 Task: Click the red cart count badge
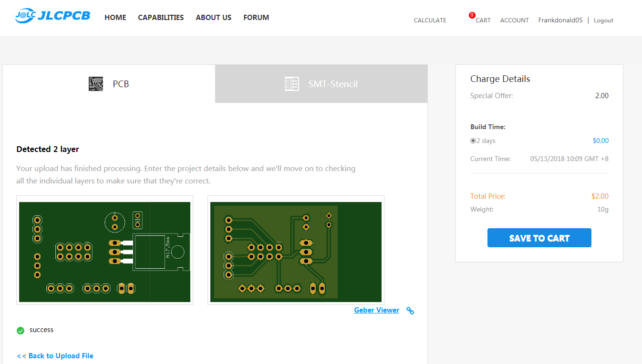472,15
